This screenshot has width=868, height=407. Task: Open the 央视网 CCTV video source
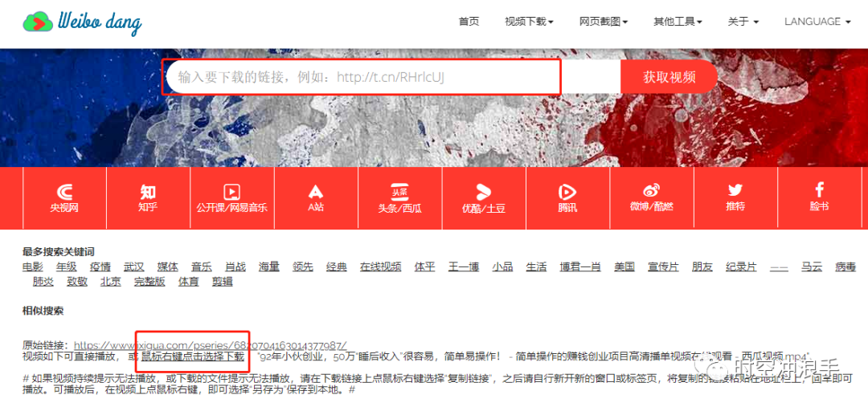[x=65, y=198]
